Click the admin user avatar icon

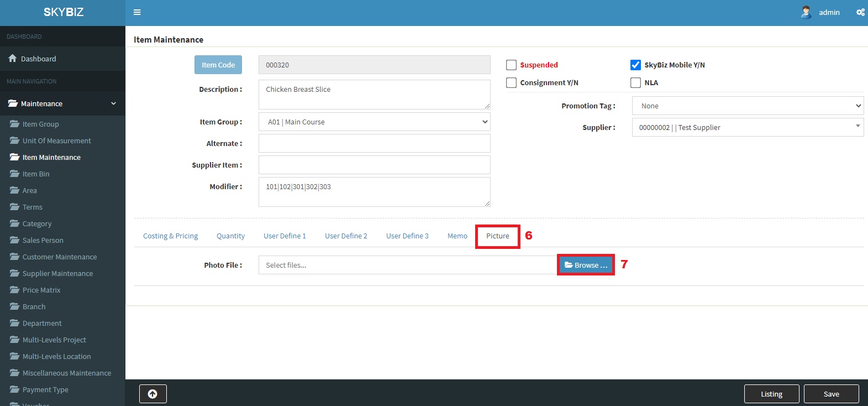(806, 12)
